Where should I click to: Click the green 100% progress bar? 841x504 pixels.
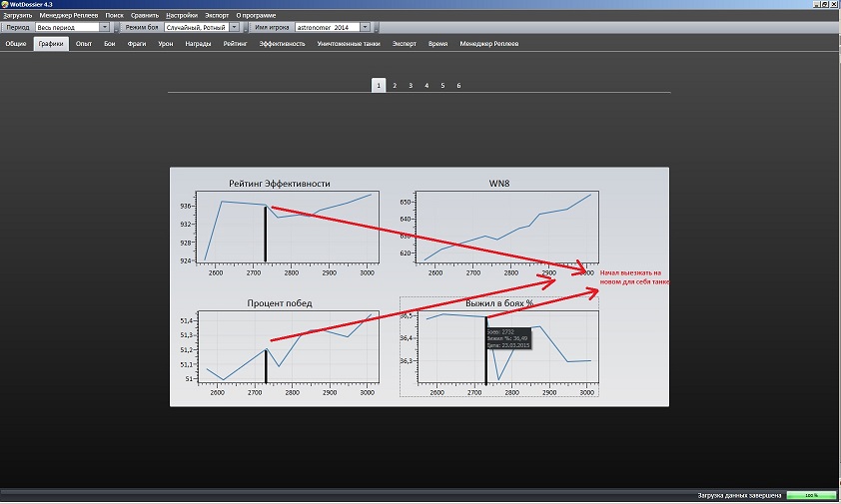tap(810, 495)
